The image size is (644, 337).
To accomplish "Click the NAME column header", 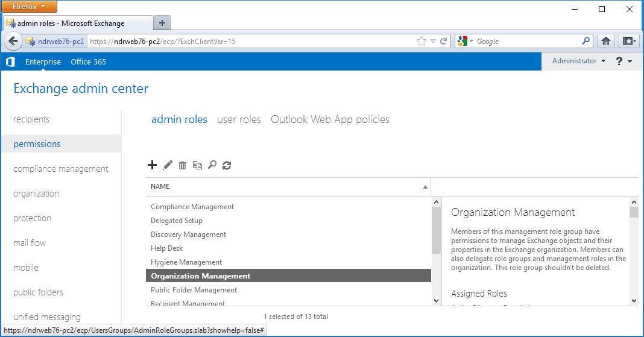I will coord(288,186).
